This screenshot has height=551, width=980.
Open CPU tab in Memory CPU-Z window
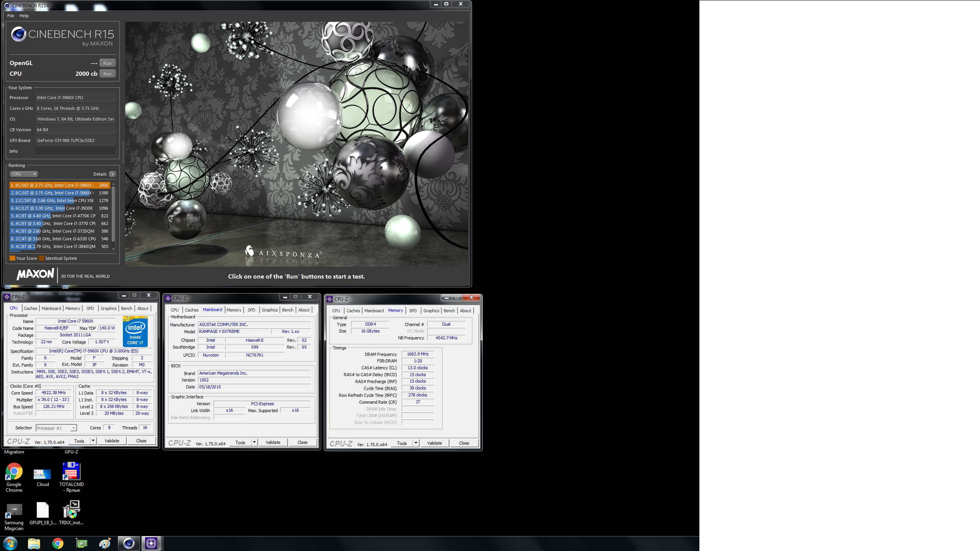click(336, 311)
